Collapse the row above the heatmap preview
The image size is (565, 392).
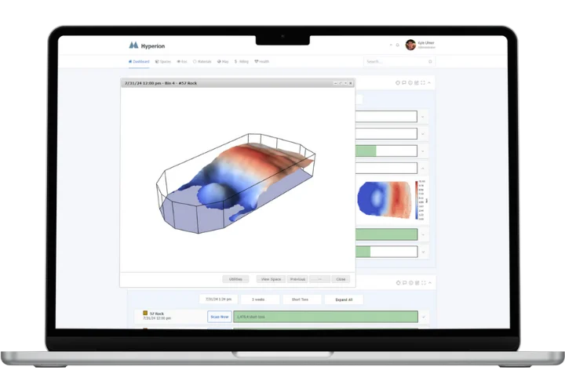click(x=424, y=167)
